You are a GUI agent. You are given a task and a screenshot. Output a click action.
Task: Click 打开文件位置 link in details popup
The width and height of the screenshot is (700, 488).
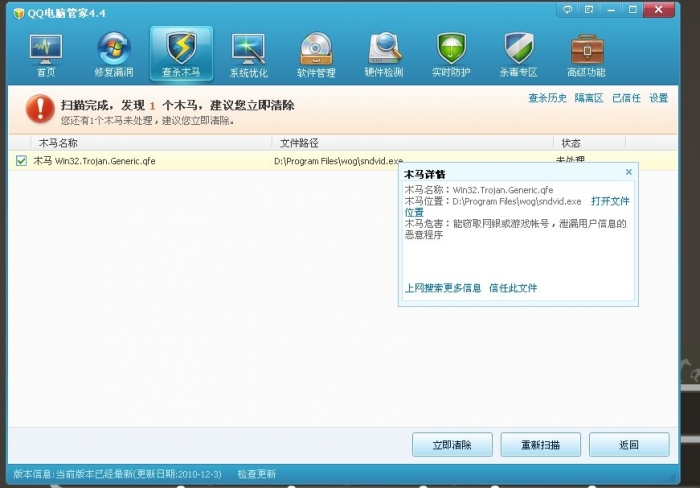point(610,201)
